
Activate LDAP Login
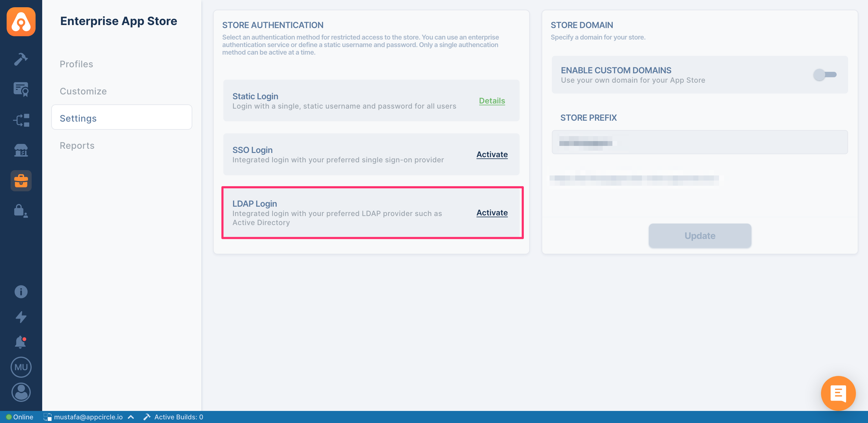492,212
